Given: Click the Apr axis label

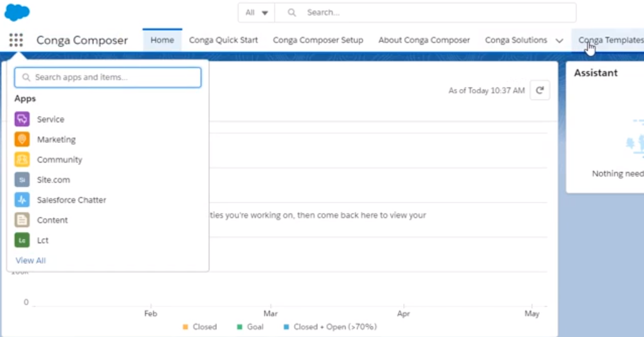Looking at the screenshot, I should [403, 313].
